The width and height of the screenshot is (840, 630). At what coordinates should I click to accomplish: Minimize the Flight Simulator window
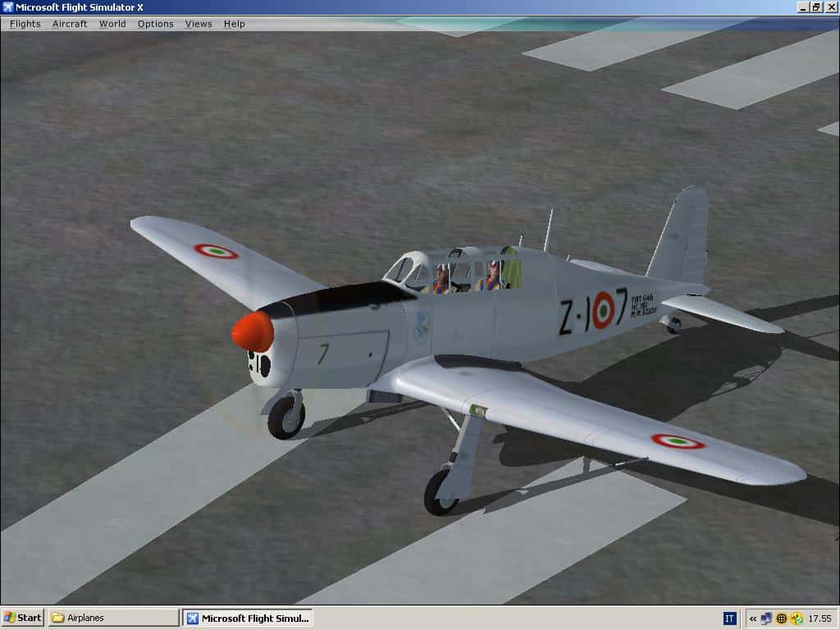[x=802, y=7]
